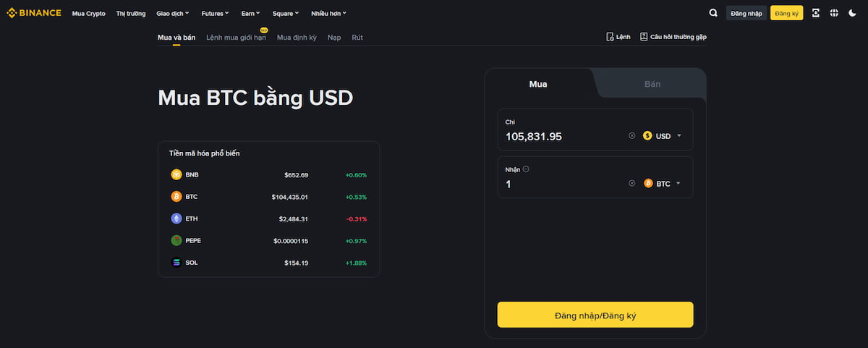Image resolution: width=868 pixels, height=348 pixels.
Task: Select the Rút tab
Action: point(357,37)
